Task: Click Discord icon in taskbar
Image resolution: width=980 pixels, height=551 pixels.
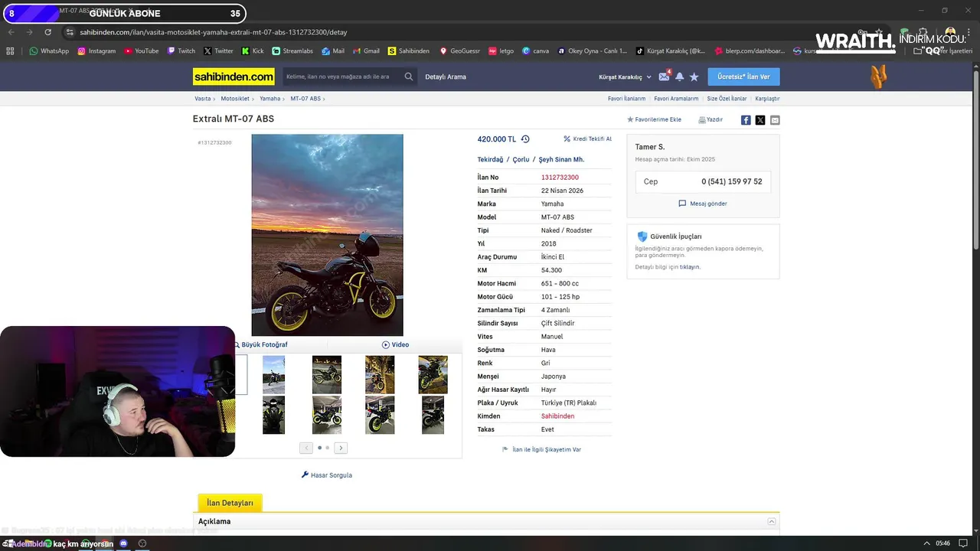Action: (123, 543)
